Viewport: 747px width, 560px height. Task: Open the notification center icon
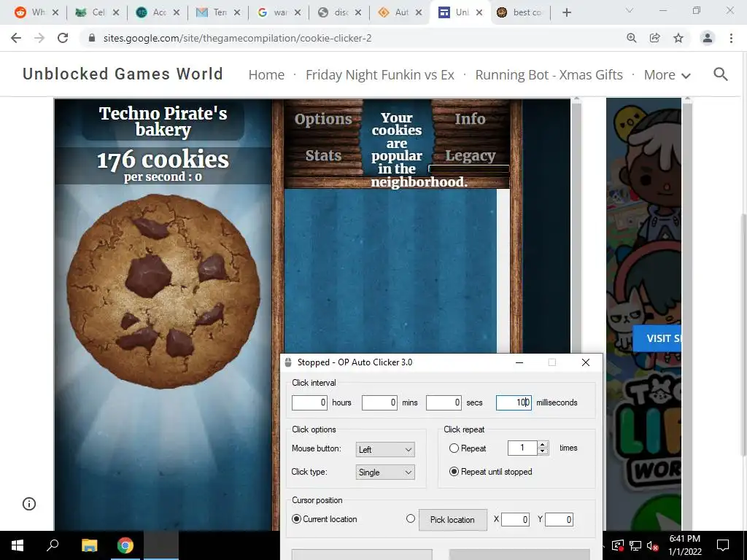(x=723, y=545)
